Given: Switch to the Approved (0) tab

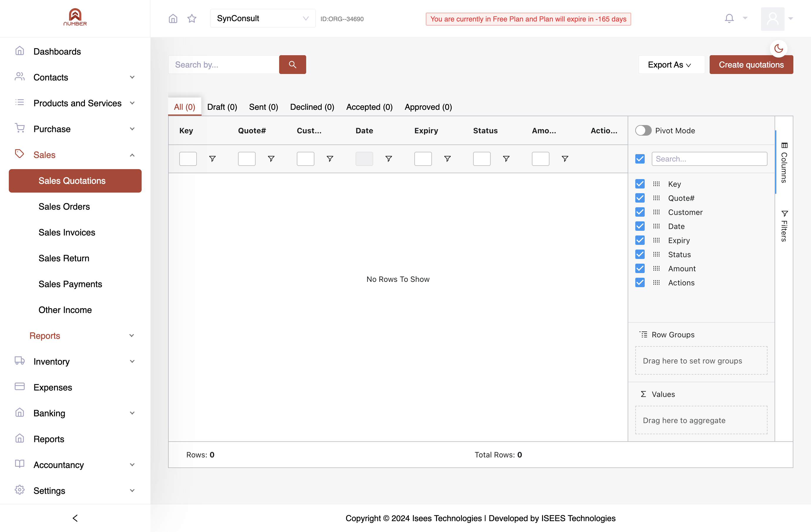Looking at the screenshot, I should pyautogui.click(x=428, y=107).
